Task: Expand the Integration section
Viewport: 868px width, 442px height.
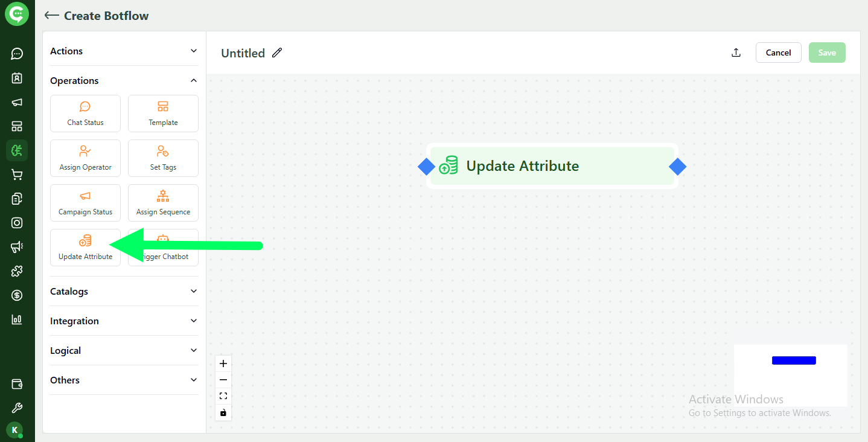Action: click(124, 321)
